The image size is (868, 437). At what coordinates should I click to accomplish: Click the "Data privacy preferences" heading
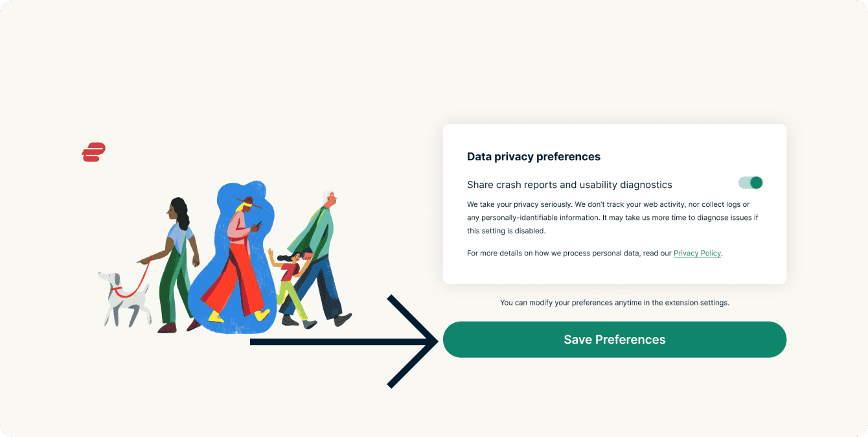[533, 156]
